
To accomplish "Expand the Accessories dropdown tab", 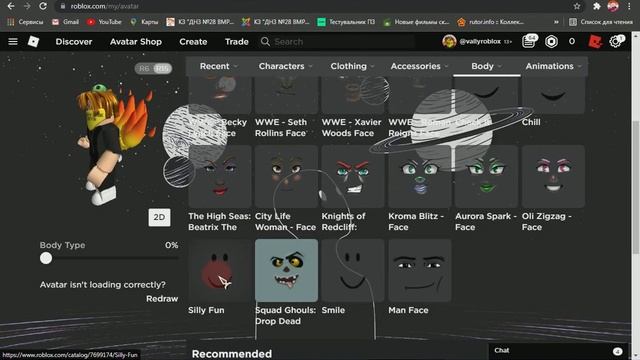I will pos(419,66).
